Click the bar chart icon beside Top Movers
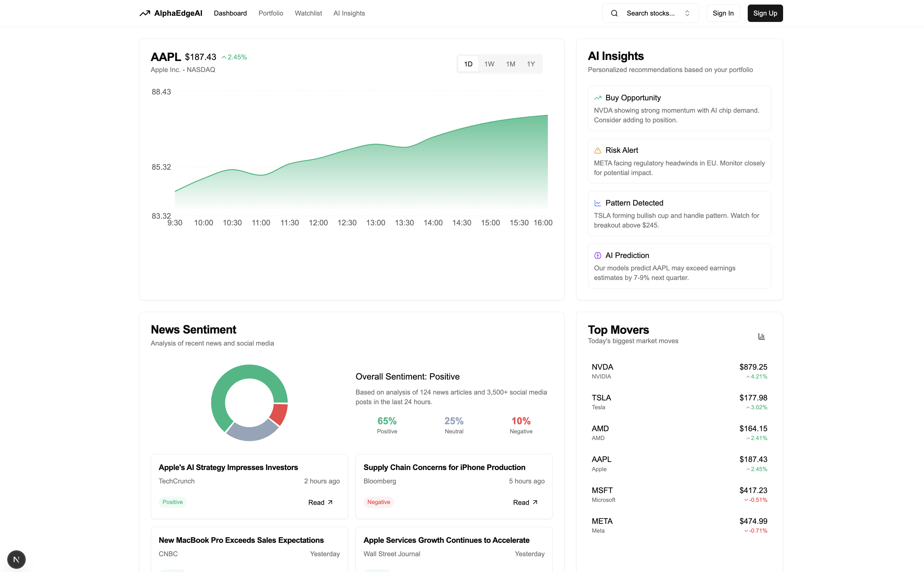Viewport: 924px width, 572px height. pyautogui.click(x=761, y=336)
